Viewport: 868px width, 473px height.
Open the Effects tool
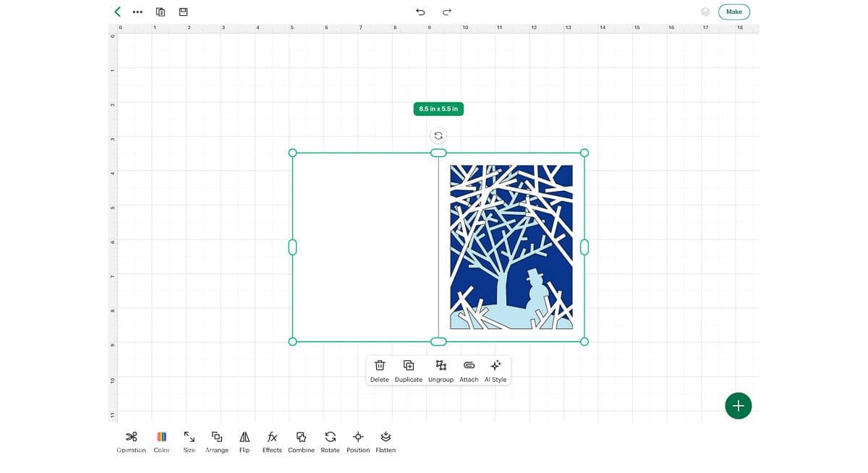click(x=272, y=442)
